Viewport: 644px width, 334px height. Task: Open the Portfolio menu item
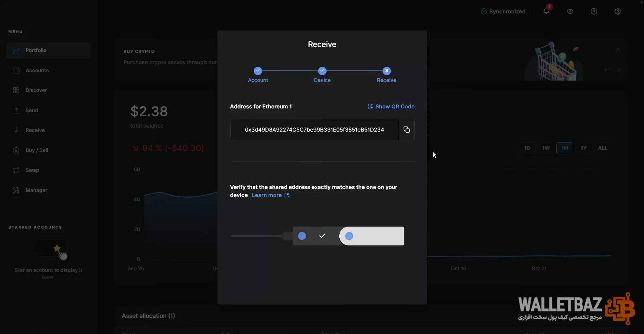(x=48, y=50)
